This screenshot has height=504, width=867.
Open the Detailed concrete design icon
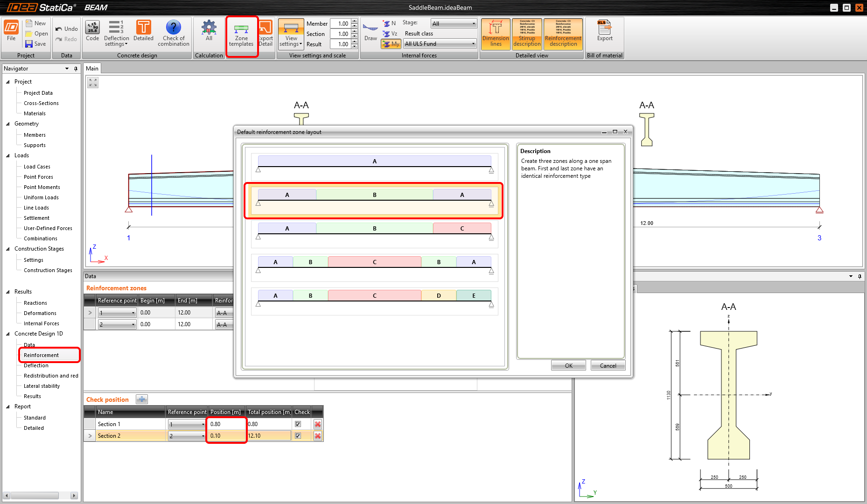(x=143, y=31)
